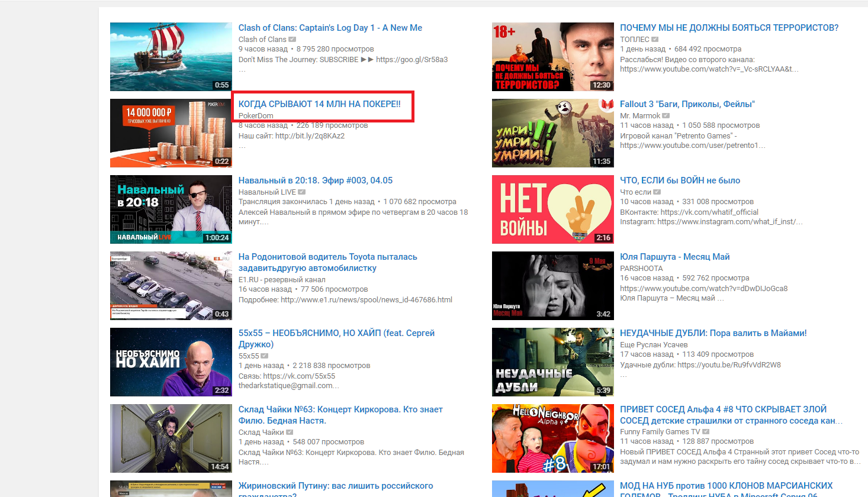Open the PokerDom channel link
868x497 pixels.
(x=256, y=116)
